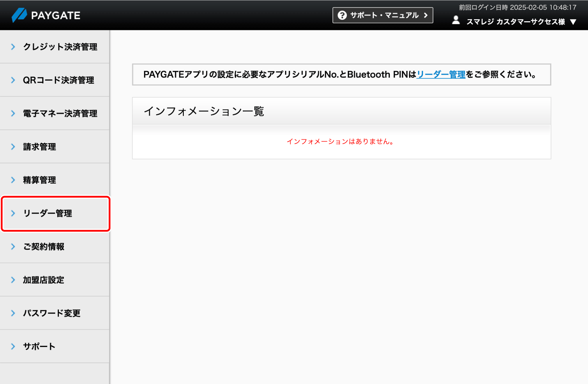
Task: Click the user profile silhouette icon
Action: point(456,20)
